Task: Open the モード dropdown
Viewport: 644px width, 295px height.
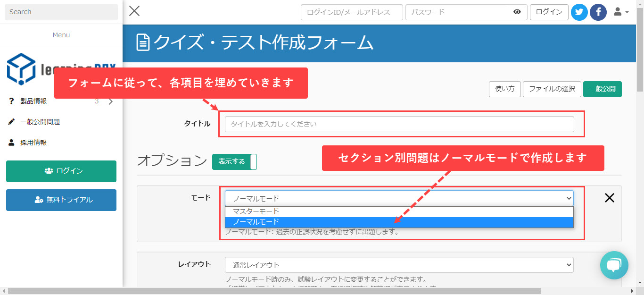Action: 399,199
